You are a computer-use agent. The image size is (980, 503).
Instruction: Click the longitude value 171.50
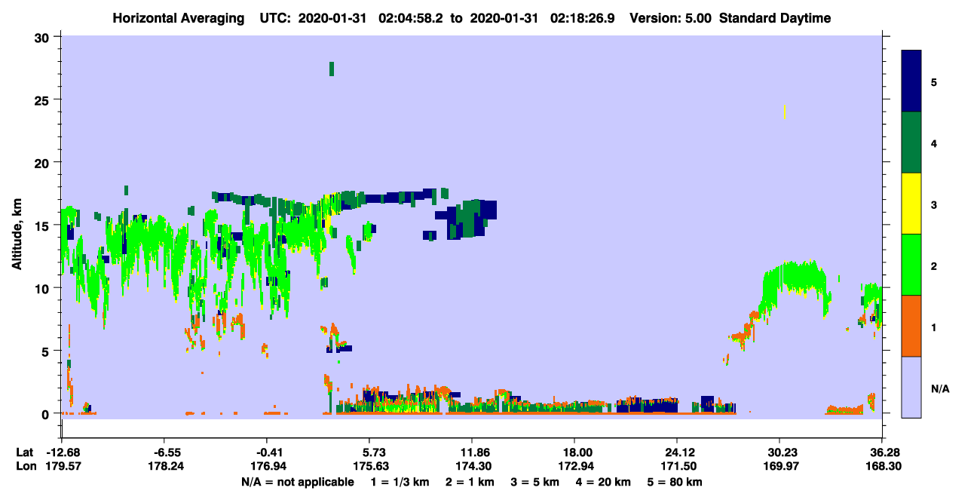[x=677, y=466]
